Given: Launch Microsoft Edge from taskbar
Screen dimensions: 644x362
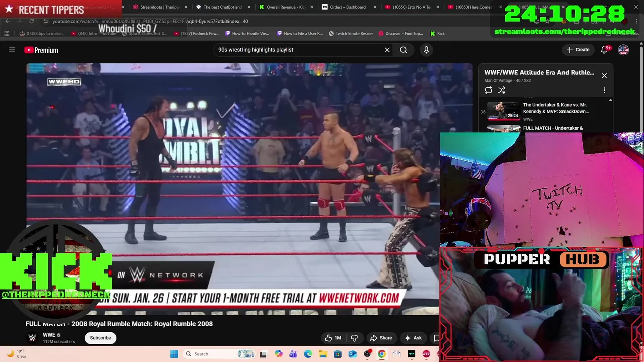Looking at the screenshot, I should click(x=308, y=354).
